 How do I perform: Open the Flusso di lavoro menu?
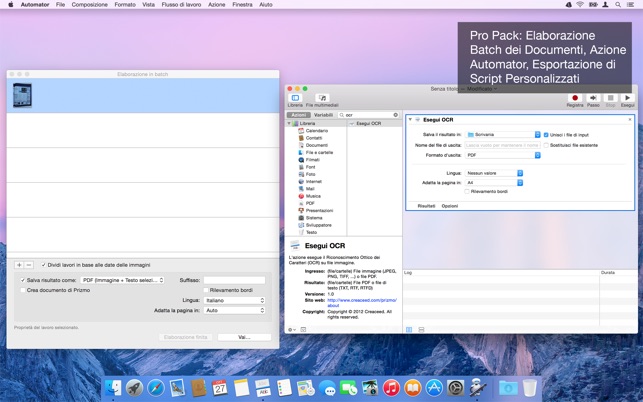pyautogui.click(x=181, y=5)
